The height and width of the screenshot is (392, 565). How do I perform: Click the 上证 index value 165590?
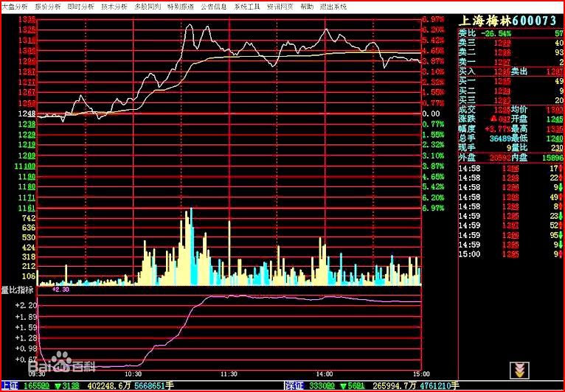click(x=36, y=385)
